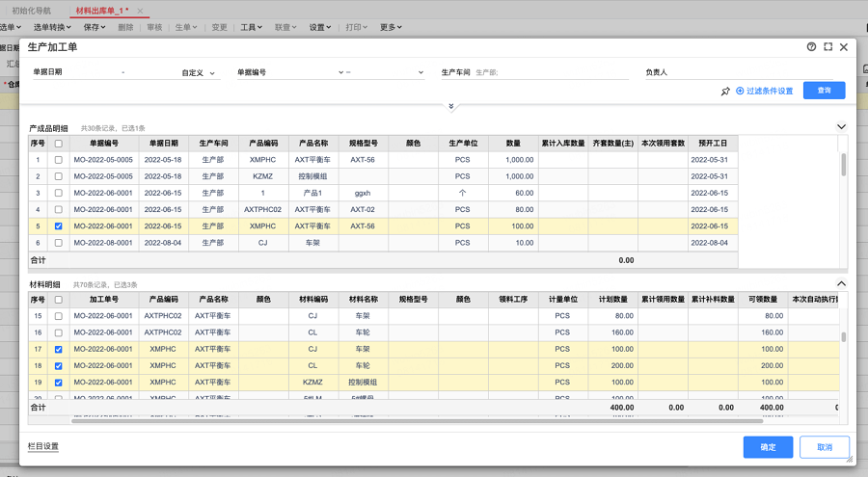Click the 查询 search button
868x477 pixels.
(x=824, y=91)
